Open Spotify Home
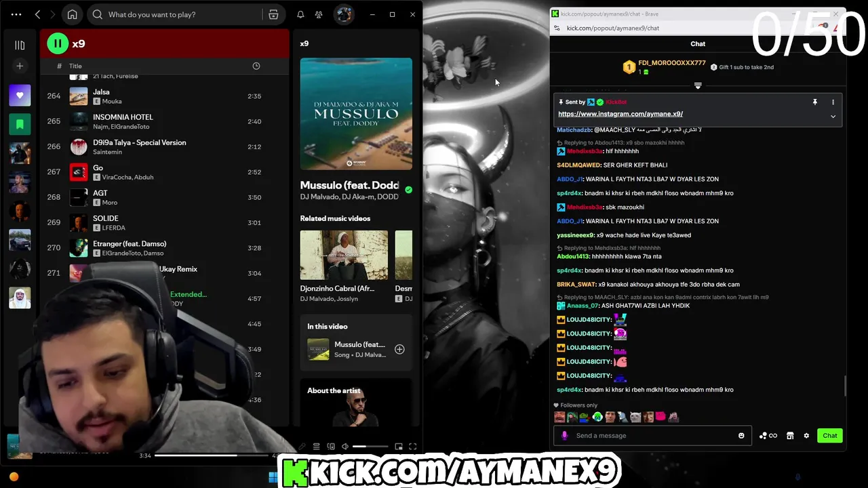The image size is (868, 488). click(73, 14)
